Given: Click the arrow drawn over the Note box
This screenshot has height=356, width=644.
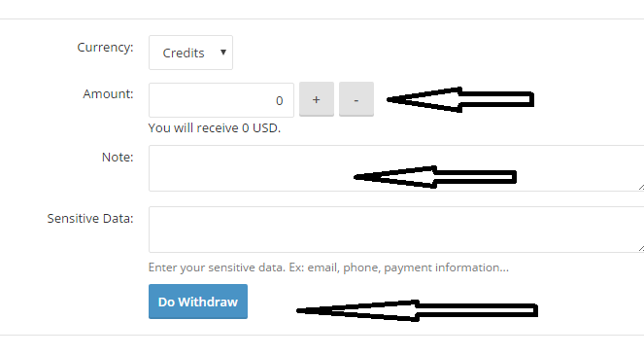Looking at the screenshot, I should coord(435,177).
